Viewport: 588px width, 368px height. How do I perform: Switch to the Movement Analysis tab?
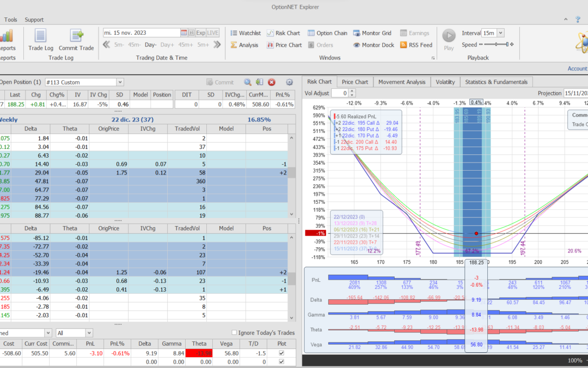click(402, 82)
